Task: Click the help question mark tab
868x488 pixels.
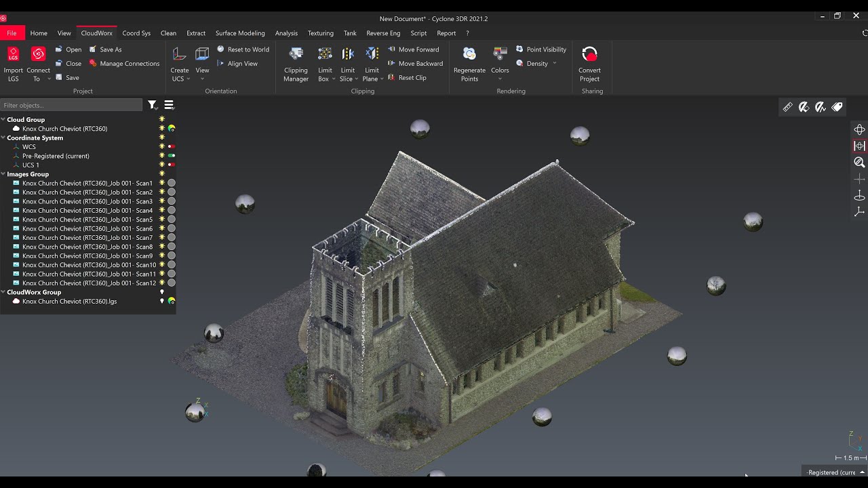Action: point(467,33)
